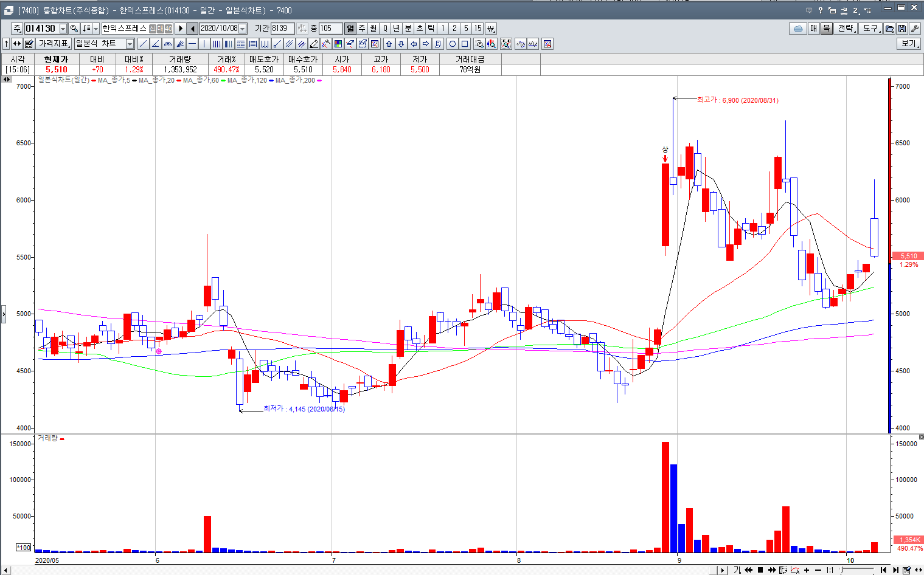Select the rectangle shape drawing tool

tap(465, 44)
